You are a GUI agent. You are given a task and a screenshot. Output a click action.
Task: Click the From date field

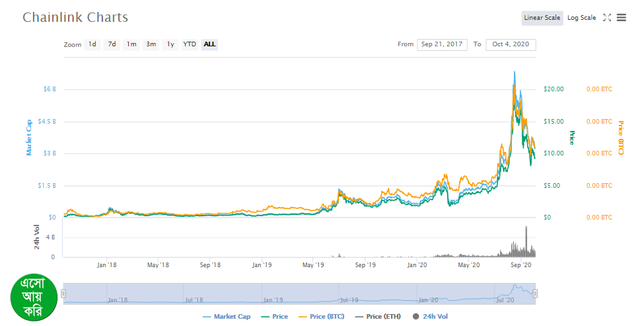[442, 44]
